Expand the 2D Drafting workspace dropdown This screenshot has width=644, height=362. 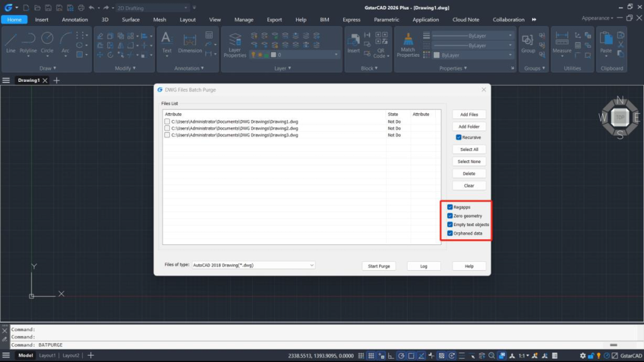click(x=152, y=8)
